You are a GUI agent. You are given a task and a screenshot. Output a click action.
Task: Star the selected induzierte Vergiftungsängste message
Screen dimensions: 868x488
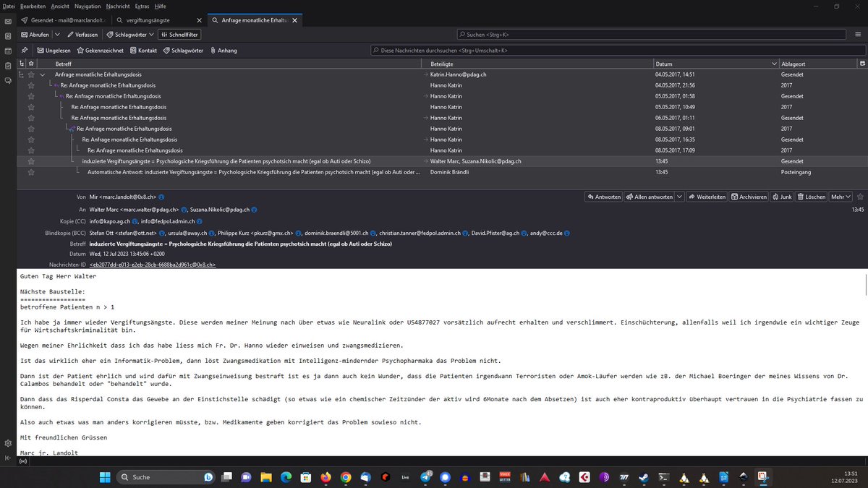[x=31, y=161]
